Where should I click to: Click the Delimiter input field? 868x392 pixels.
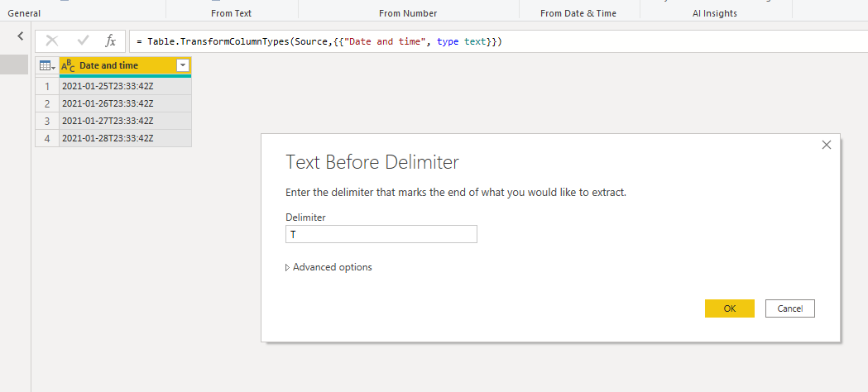pos(381,234)
